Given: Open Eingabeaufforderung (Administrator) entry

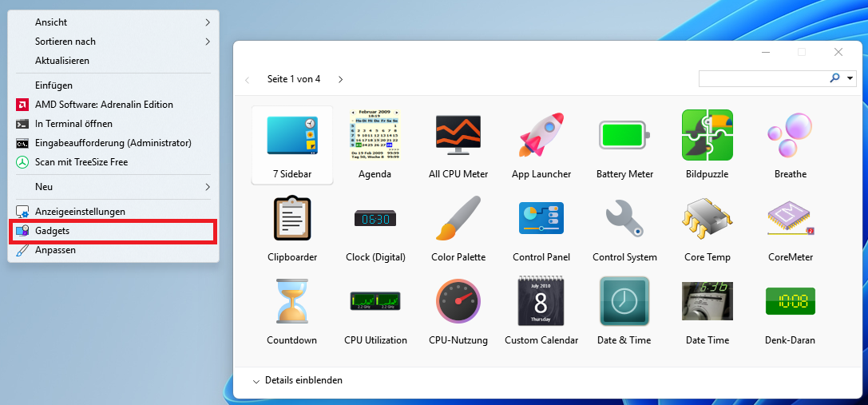Looking at the screenshot, I should [x=113, y=143].
